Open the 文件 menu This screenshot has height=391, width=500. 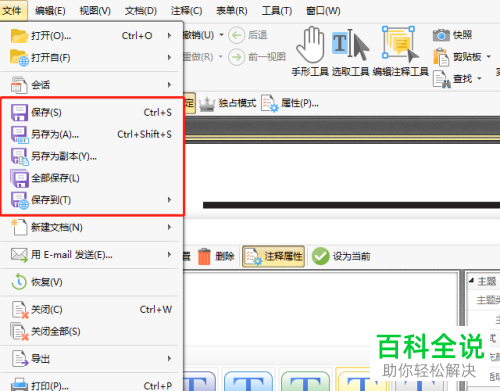tap(12, 11)
